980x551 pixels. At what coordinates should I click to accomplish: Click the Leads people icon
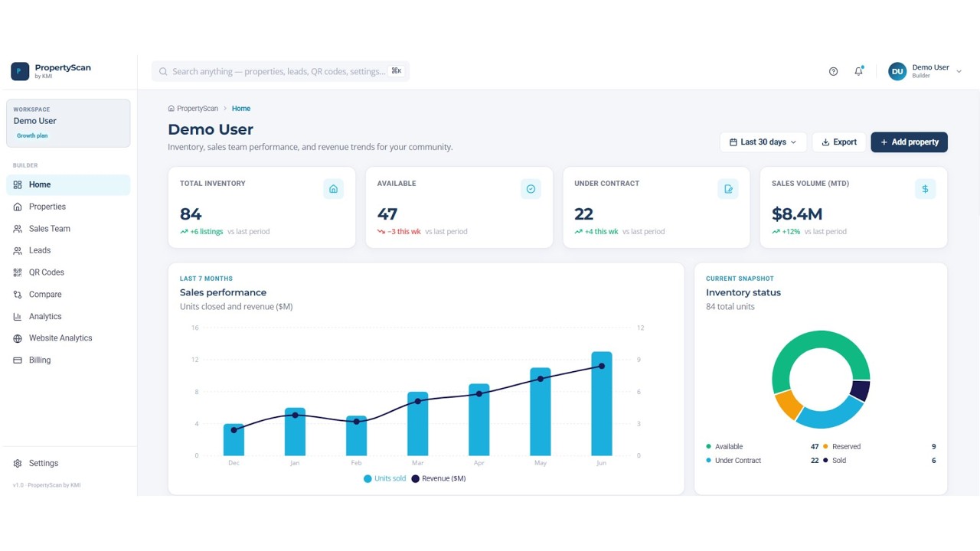[x=18, y=250]
